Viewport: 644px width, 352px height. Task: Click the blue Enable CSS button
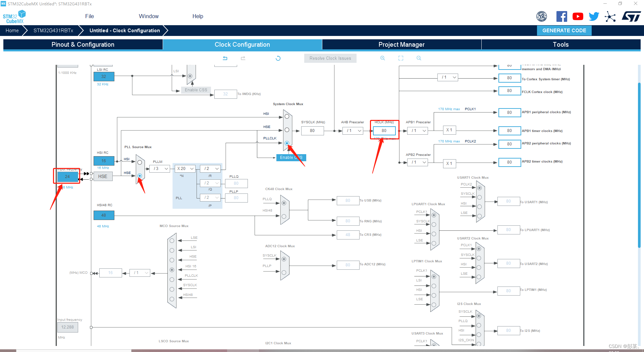point(291,158)
